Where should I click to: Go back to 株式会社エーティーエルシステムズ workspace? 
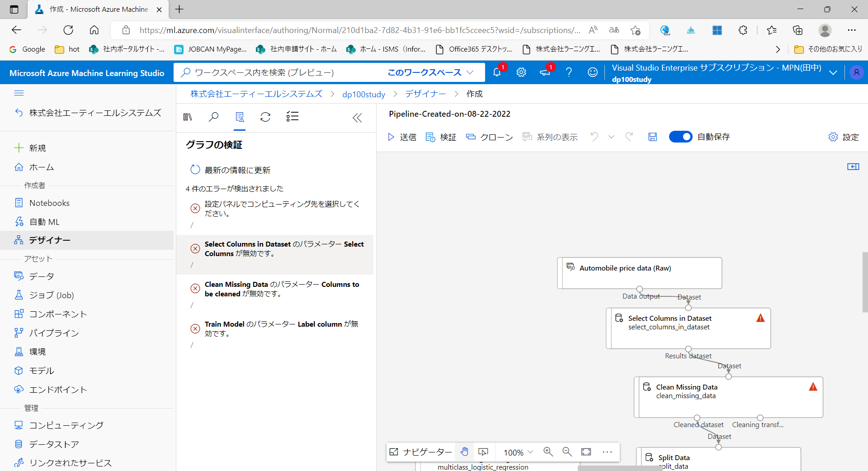click(88, 113)
